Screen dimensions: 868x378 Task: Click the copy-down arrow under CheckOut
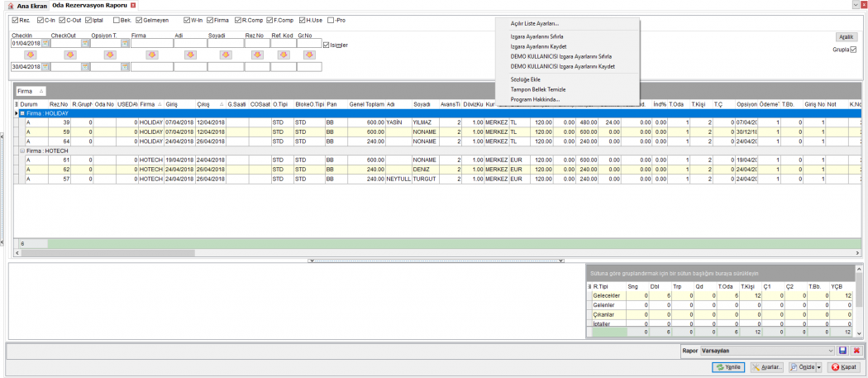tap(69, 55)
